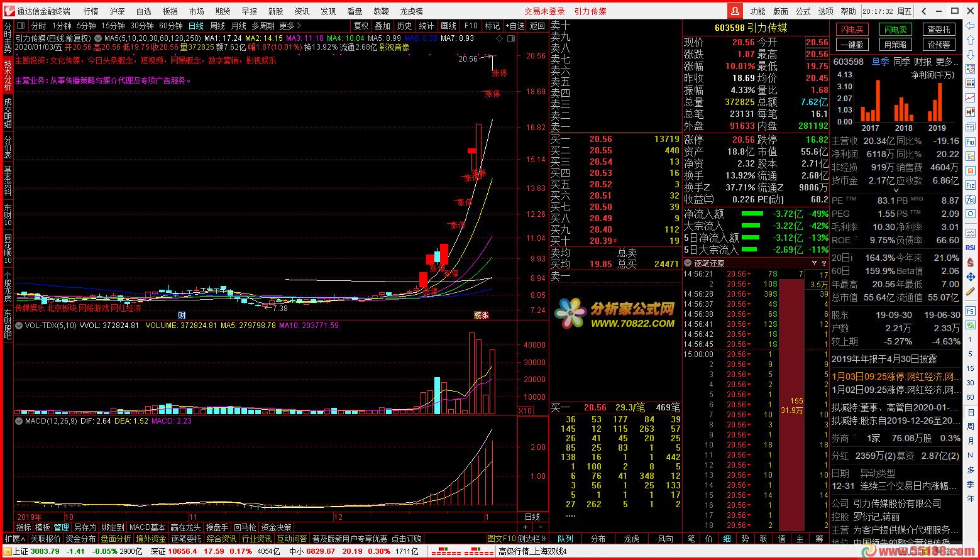Viewport: 980px width, 560px height.
Task: Expand the 更多 periods dropdown
Action: pos(290,26)
